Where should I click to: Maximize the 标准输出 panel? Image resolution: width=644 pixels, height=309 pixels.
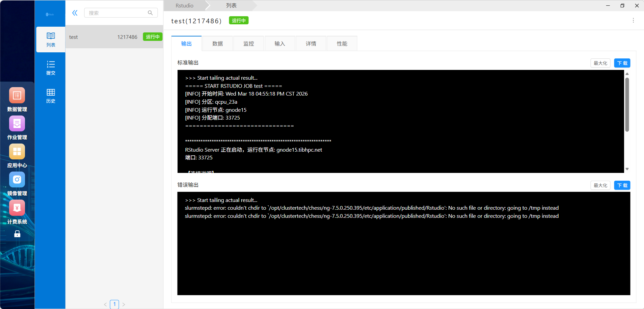point(600,63)
